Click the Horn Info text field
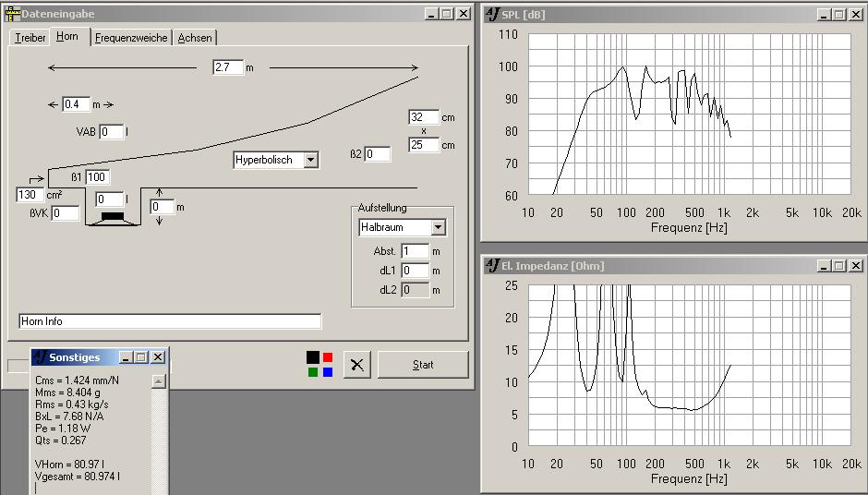The image size is (868, 495). (170, 321)
